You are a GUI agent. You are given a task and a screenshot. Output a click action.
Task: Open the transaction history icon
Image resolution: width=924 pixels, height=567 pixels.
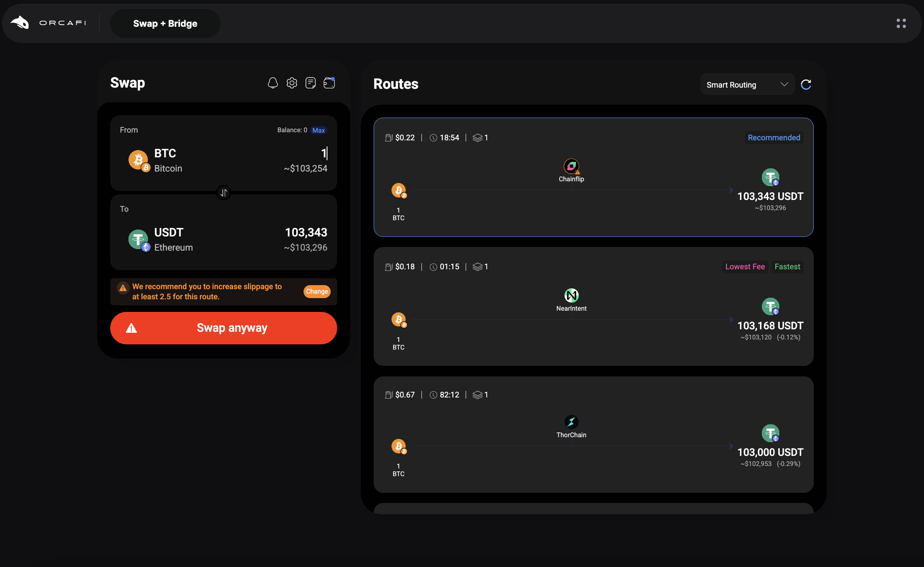tap(310, 83)
